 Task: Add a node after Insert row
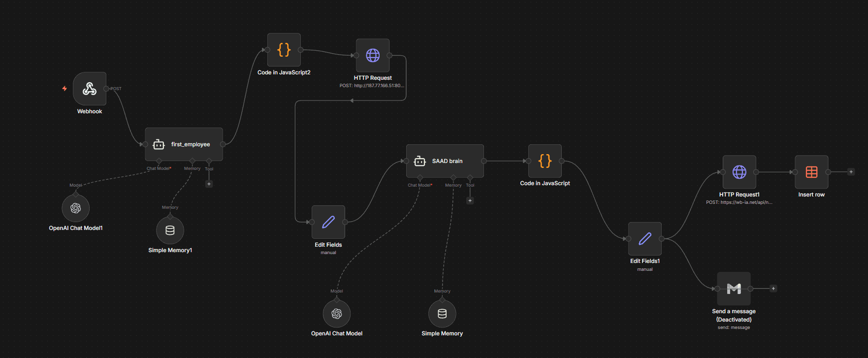tap(851, 172)
